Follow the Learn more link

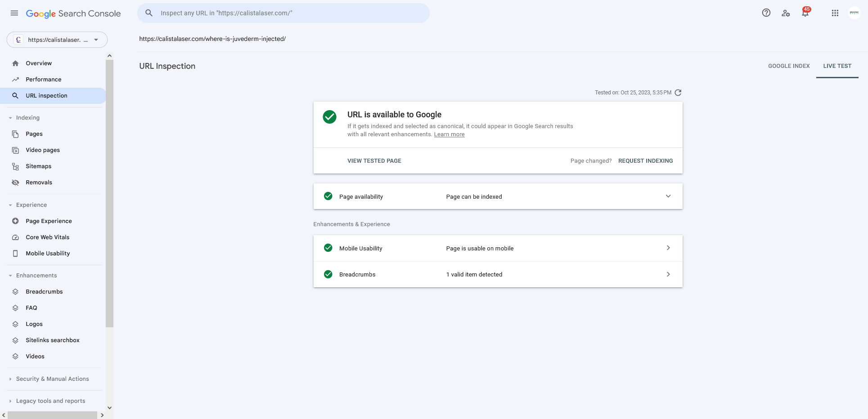pyautogui.click(x=449, y=134)
